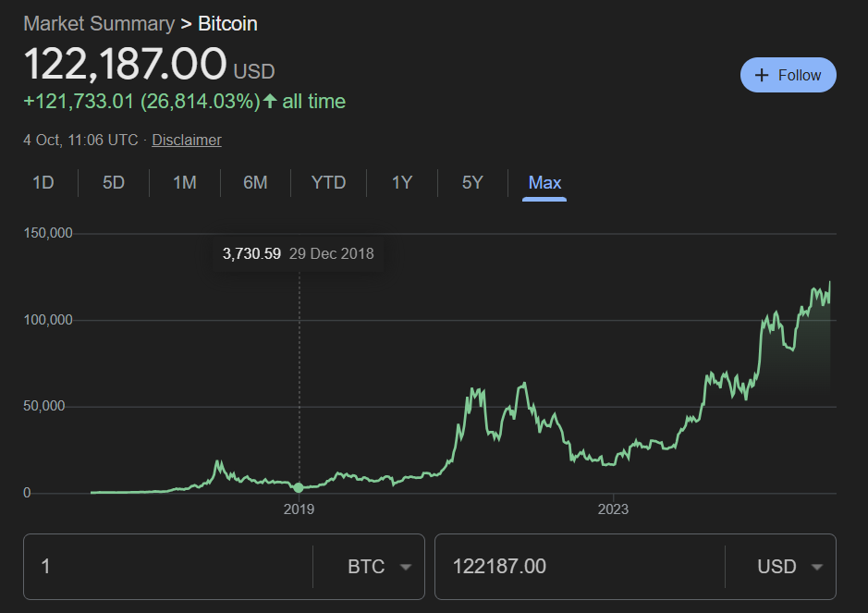Viewport: 868px width, 613px height.
Task: Switch to the 1M chart view
Action: click(x=184, y=183)
